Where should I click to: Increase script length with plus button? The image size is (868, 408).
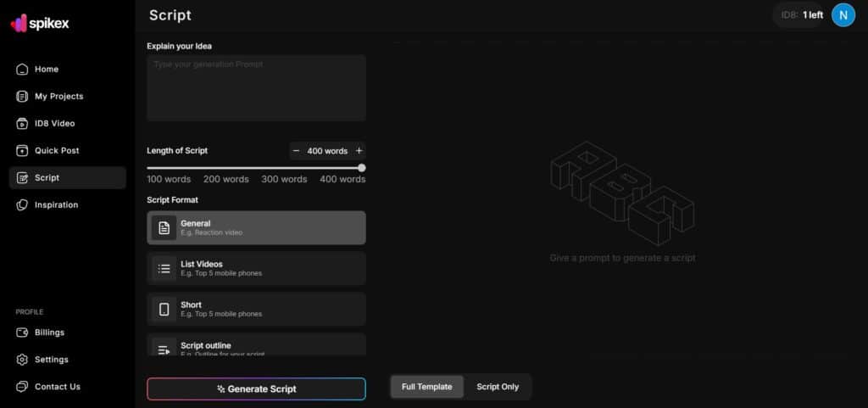(x=359, y=151)
